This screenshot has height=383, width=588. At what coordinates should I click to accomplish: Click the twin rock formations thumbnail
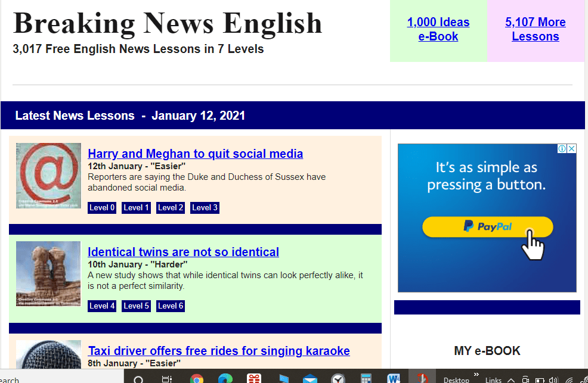[48, 273]
